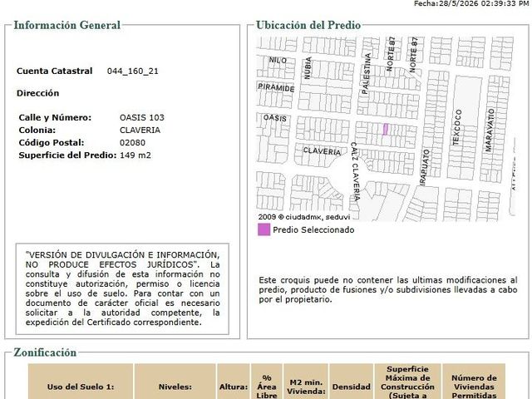Click the Calle y Número label

coord(55,117)
